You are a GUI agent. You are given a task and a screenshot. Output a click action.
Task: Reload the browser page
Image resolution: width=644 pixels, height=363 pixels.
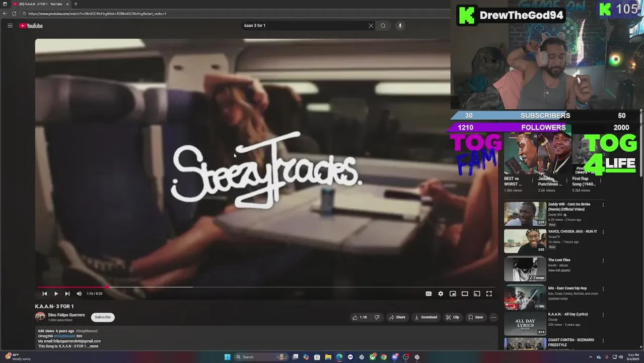coord(14,14)
